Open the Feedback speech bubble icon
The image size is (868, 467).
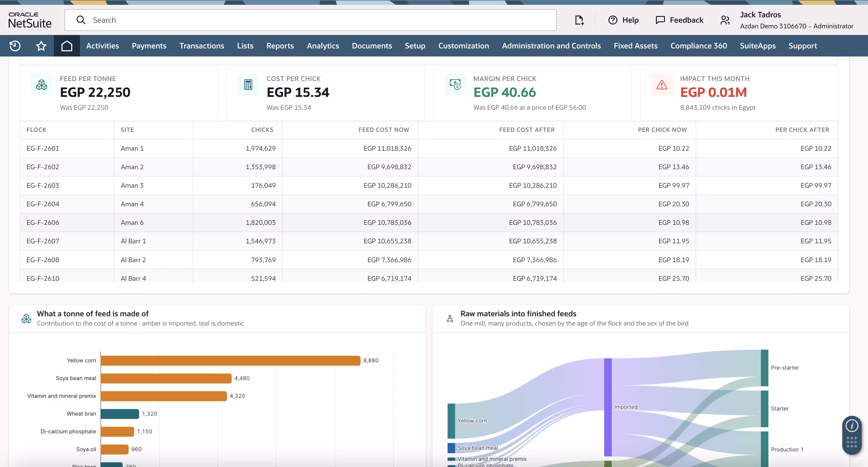point(660,20)
